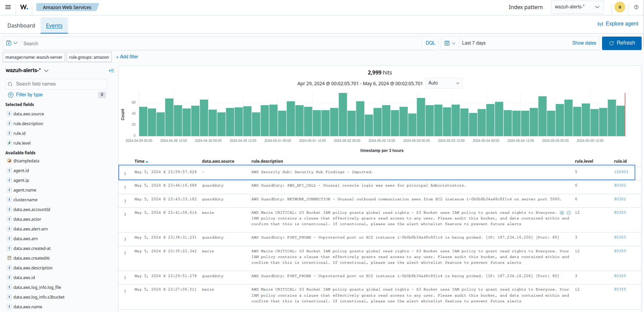Open the wazuh-alerts-* index pattern dropdown
644x312 pixels.
point(577,7)
